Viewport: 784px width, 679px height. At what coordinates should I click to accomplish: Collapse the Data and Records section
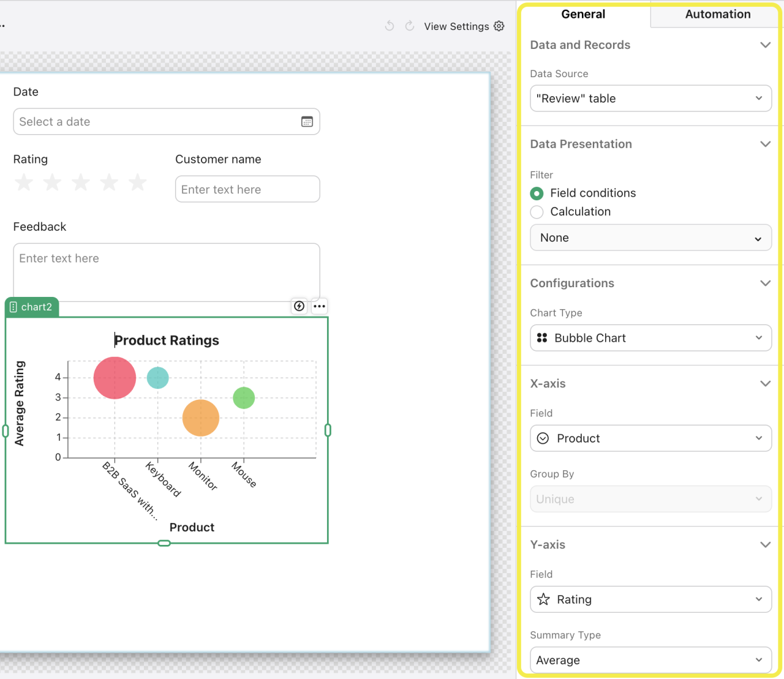click(765, 45)
